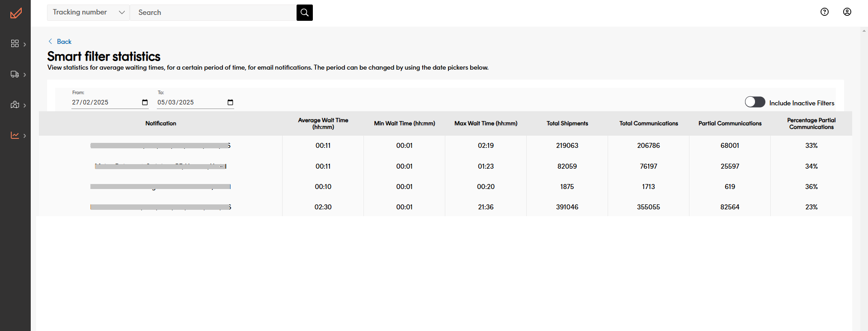This screenshot has width=868, height=331.
Task: Click the orange checkmark logo
Action: pos(16,13)
